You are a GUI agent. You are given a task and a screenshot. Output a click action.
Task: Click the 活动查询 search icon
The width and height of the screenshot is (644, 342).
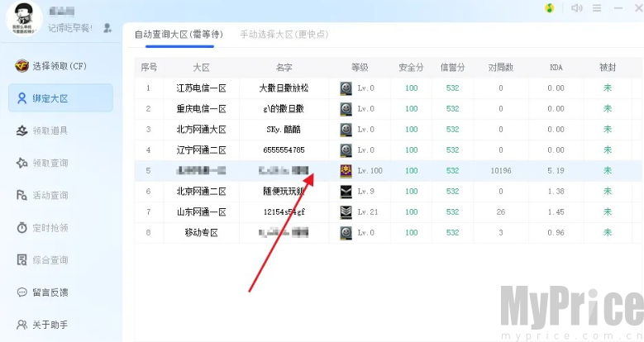point(21,195)
